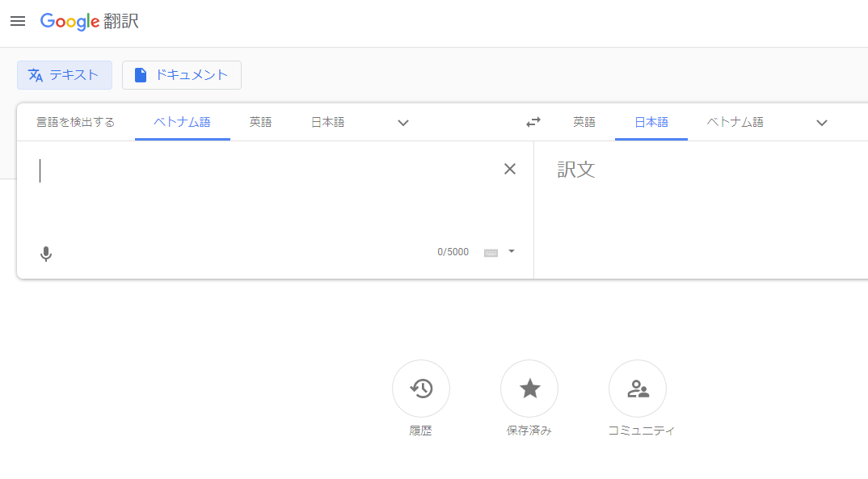The width and height of the screenshot is (868, 479).
Task: Select ベトナム語 as target language
Action: click(735, 122)
